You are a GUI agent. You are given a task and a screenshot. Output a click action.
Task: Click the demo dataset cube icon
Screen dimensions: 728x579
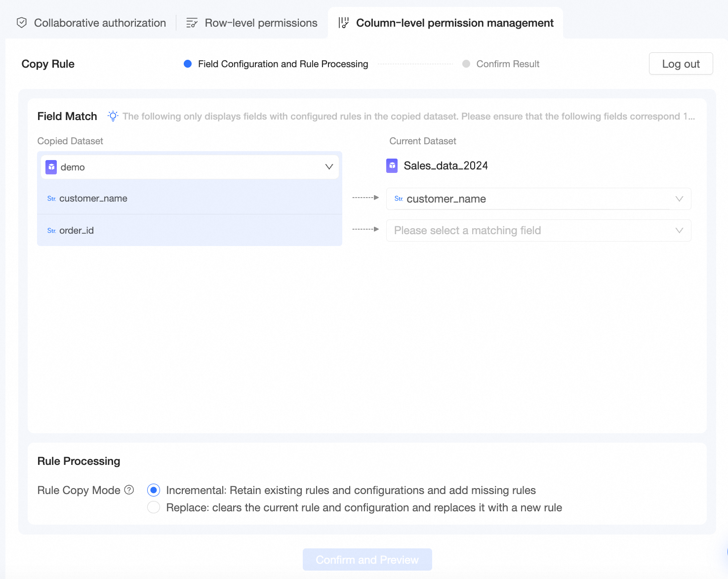click(x=51, y=167)
